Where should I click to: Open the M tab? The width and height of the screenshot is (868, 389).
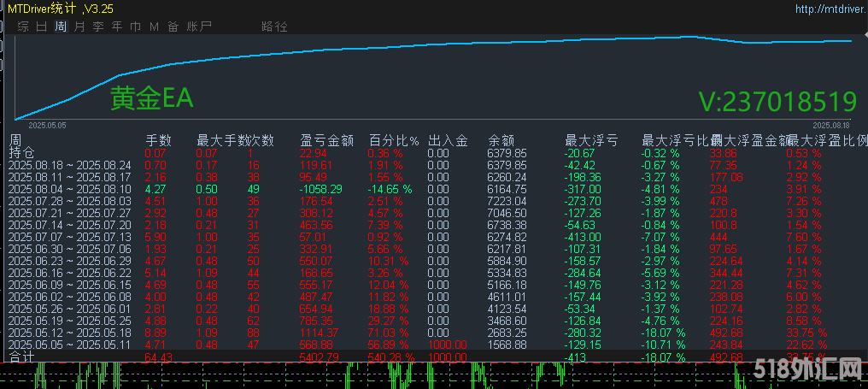(154, 26)
